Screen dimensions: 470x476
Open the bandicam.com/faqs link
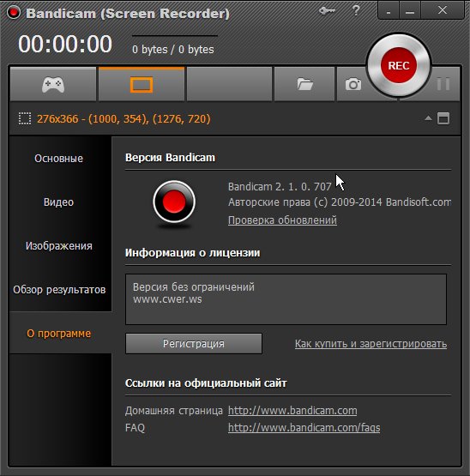pos(304,428)
